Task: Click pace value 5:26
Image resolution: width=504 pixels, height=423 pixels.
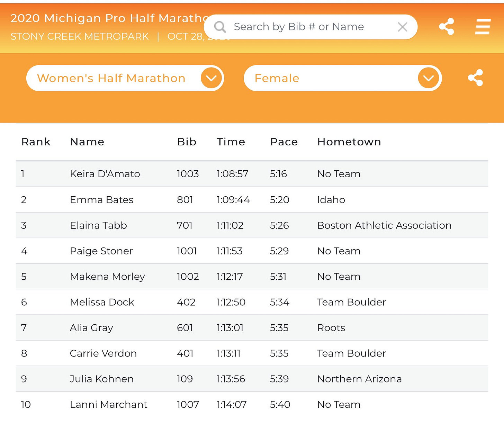Action: [279, 225]
